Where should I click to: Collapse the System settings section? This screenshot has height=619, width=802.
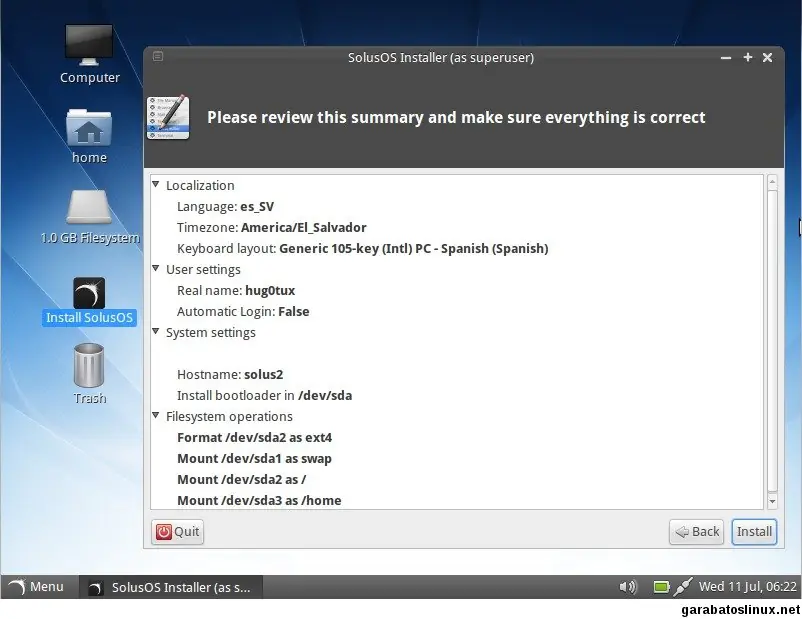click(156, 331)
